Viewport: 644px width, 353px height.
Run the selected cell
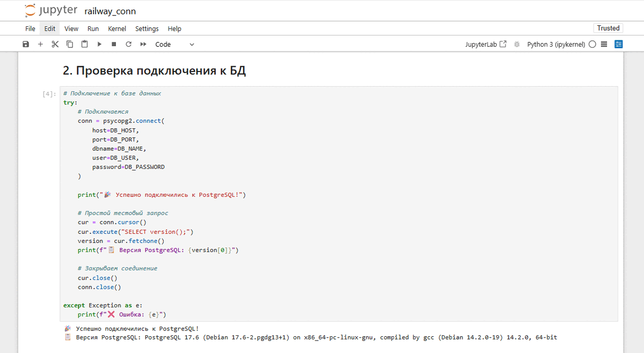(99, 44)
